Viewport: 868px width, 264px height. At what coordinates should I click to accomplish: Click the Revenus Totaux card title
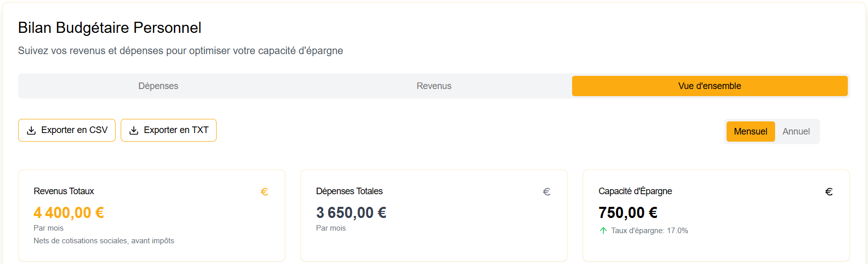64,191
